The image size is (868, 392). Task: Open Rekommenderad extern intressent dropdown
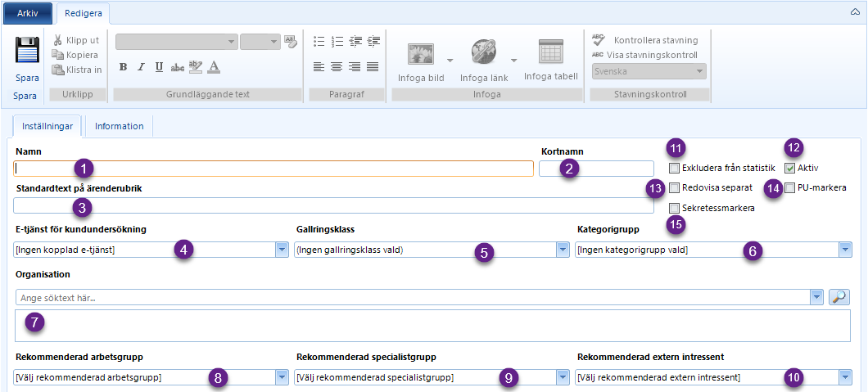[x=845, y=377]
